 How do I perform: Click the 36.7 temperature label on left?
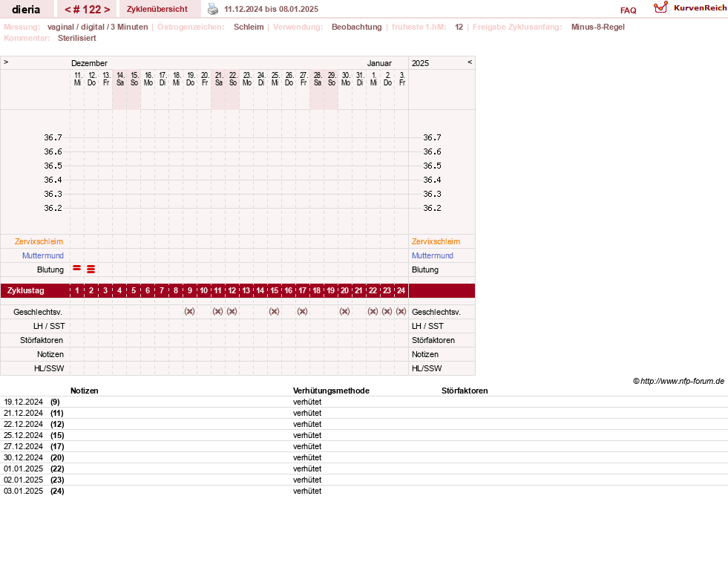[53, 137]
